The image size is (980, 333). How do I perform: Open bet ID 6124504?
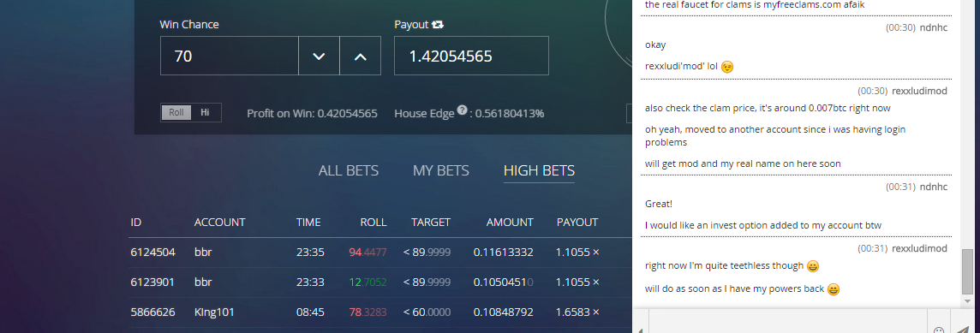click(152, 253)
